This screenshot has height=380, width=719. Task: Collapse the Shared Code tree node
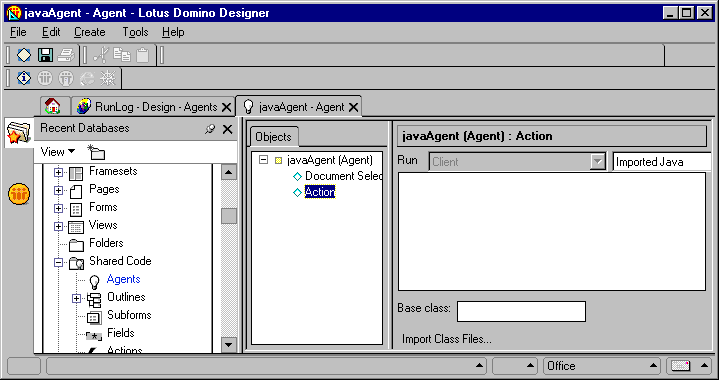coord(58,263)
